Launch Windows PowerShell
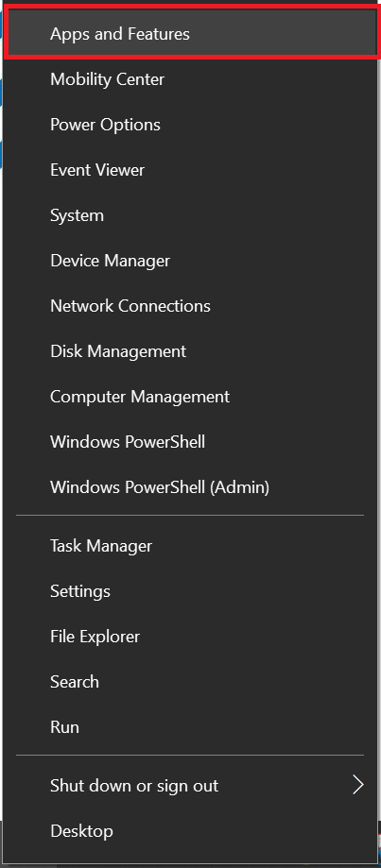 coord(192,442)
